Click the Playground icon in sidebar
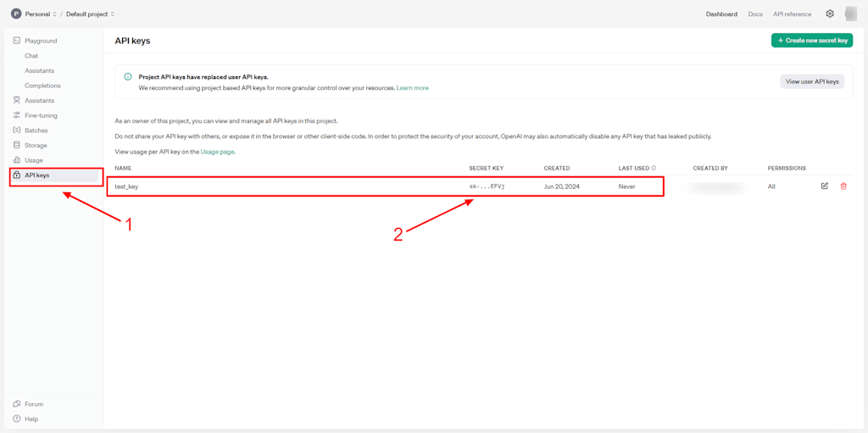Screen dimensions: 868x433 17,41
